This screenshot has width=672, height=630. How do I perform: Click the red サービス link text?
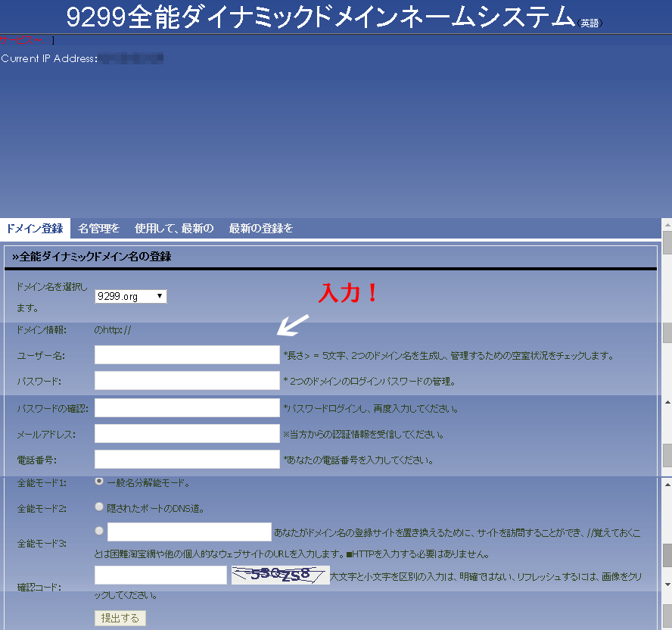pyautogui.click(x=26, y=40)
